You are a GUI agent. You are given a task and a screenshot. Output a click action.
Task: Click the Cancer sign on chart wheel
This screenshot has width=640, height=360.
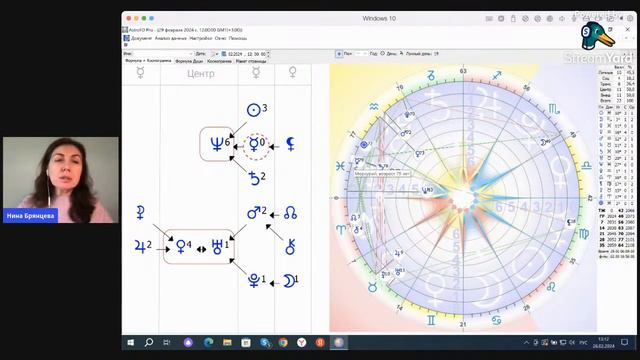496,321
